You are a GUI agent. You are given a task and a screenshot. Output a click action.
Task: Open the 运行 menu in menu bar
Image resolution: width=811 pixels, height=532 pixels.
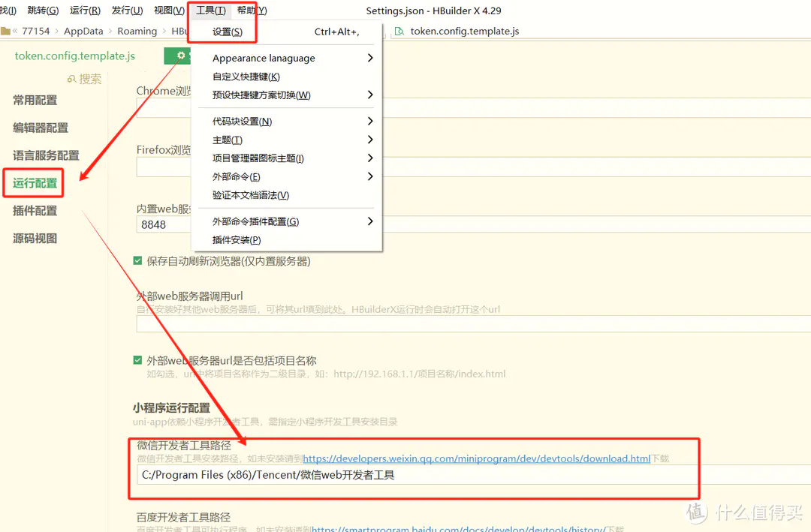pos(84,11)
